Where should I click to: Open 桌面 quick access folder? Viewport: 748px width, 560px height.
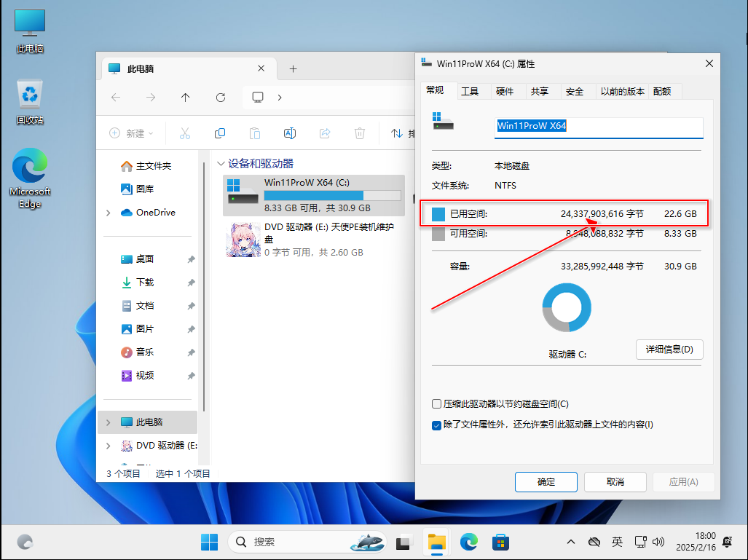tap(138, 259)
